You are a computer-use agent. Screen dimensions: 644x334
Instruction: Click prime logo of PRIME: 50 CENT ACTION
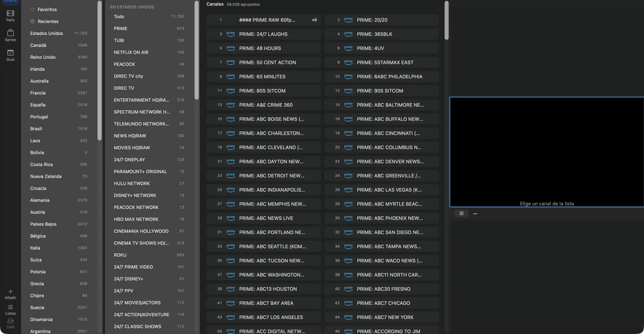pos(231,62)
